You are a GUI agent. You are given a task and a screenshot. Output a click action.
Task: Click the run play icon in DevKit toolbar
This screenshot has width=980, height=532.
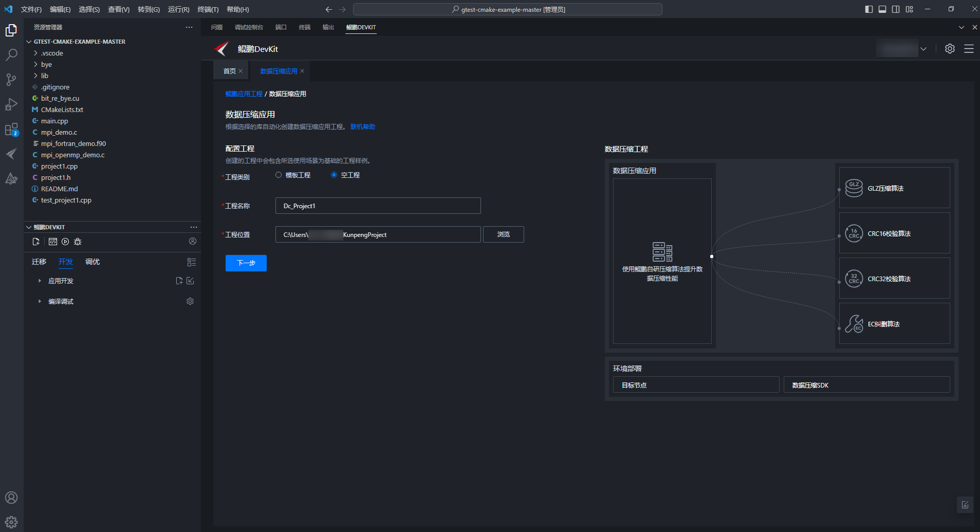click(65, 242)
